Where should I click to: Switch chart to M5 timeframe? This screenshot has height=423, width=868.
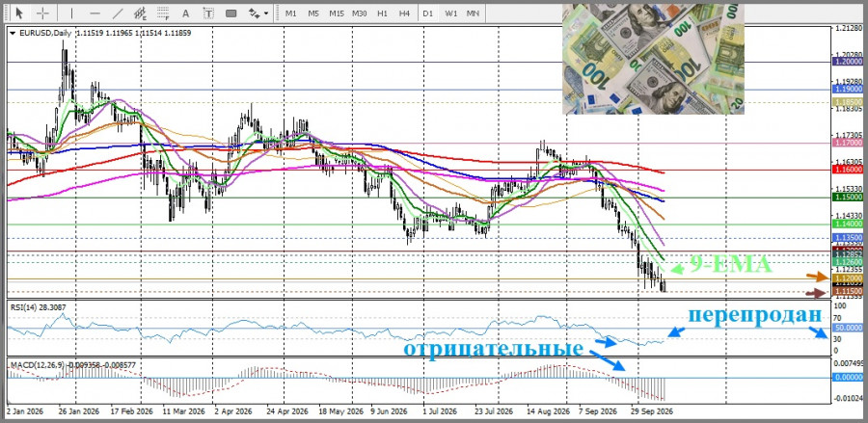(313, 13)
